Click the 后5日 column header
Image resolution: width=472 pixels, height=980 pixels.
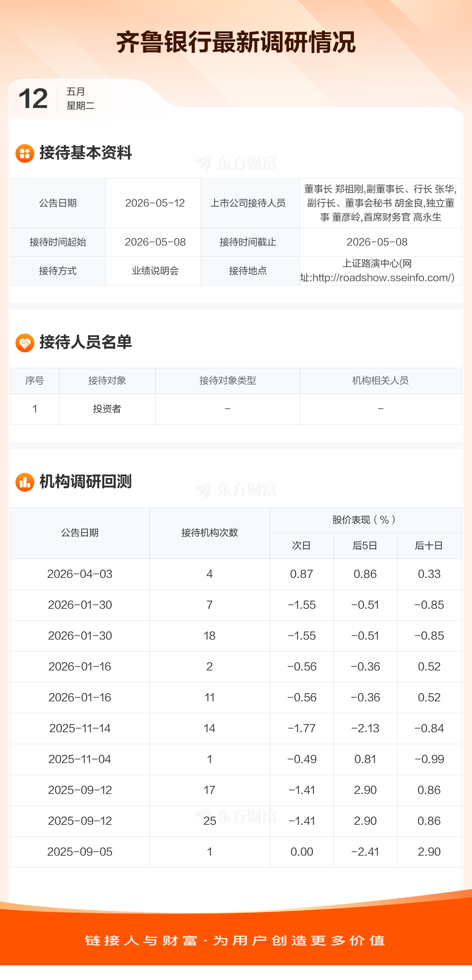pyautogui.click(x=365, y=546)
